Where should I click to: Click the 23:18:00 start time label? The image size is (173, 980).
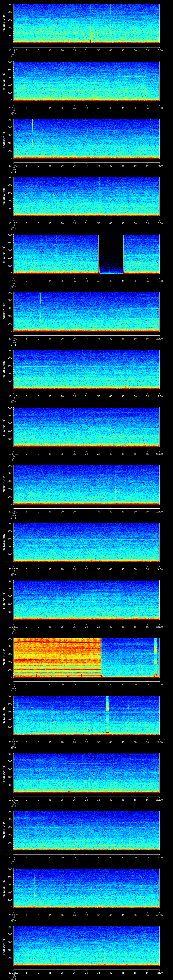(13, 281)
